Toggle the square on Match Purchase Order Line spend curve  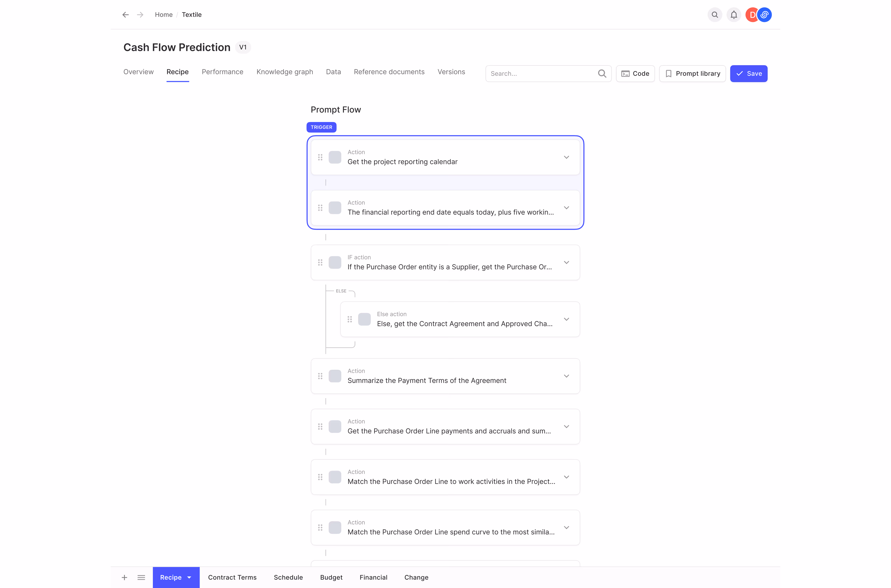[x=335, y=527]
